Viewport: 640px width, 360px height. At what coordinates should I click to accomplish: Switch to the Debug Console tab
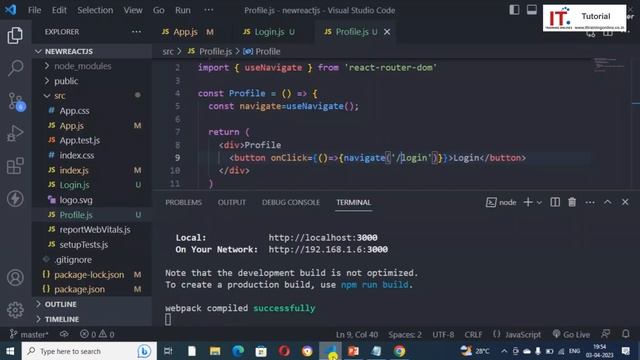pos(291,202)
